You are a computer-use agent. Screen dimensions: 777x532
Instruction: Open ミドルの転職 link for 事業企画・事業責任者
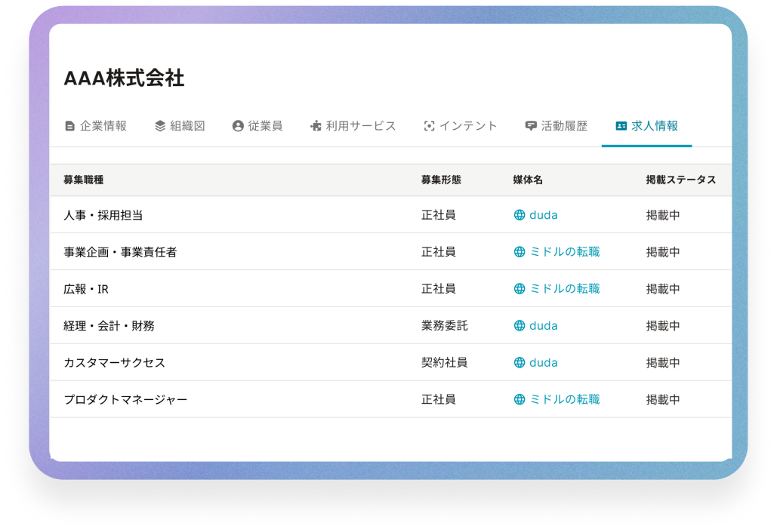[x=564, y=252]
